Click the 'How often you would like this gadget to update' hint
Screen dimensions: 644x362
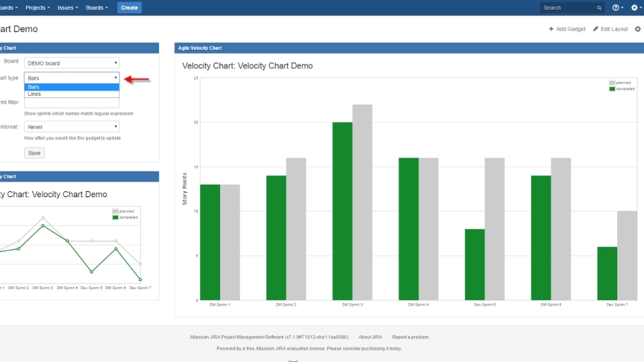[72, 138]
